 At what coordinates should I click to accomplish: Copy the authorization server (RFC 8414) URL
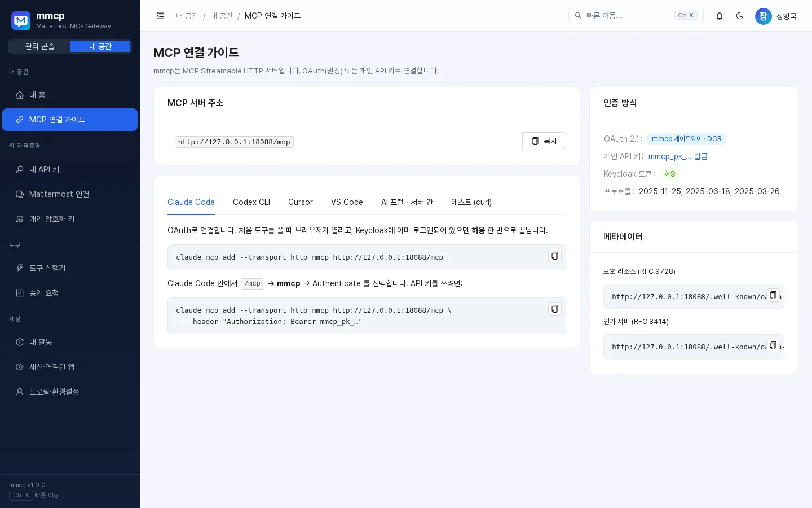pos(773,345)
